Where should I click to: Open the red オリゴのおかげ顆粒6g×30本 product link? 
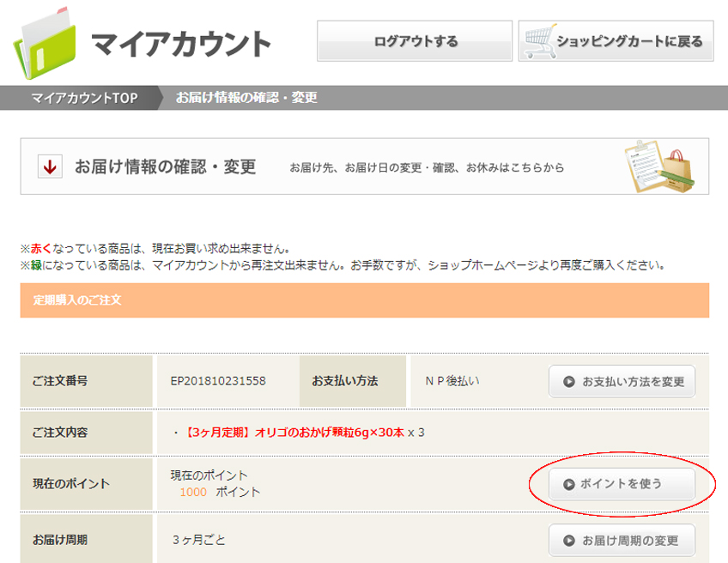point(294,433)
